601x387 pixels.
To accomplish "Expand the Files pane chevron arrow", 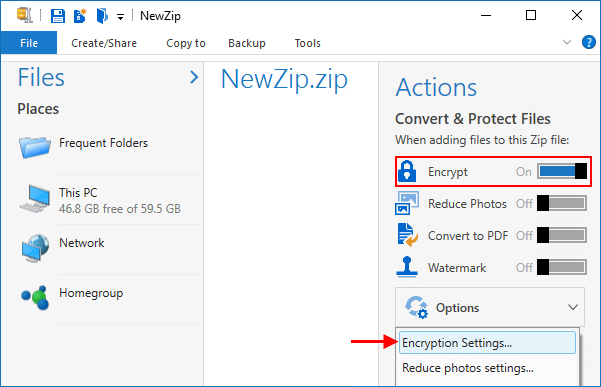I will pyautogui.click(x=194, y=77).
